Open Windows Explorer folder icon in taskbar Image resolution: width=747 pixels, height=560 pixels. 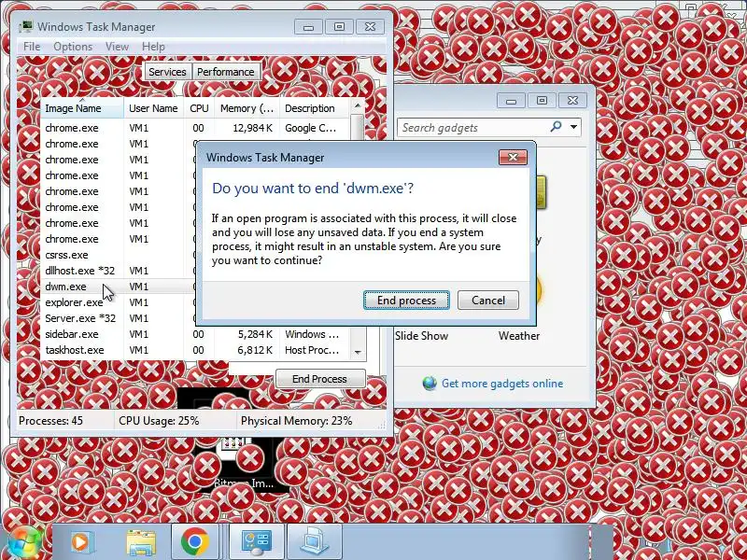141,542
